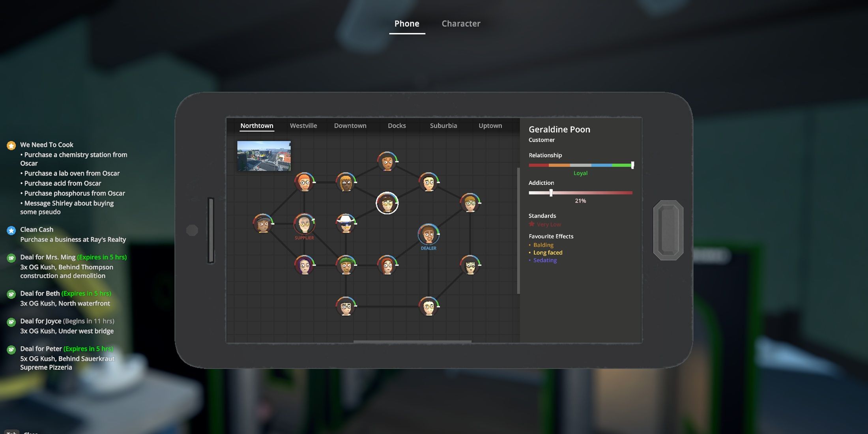
Task: Open the Downtown region tab
Action: click(x=350, y=125)
